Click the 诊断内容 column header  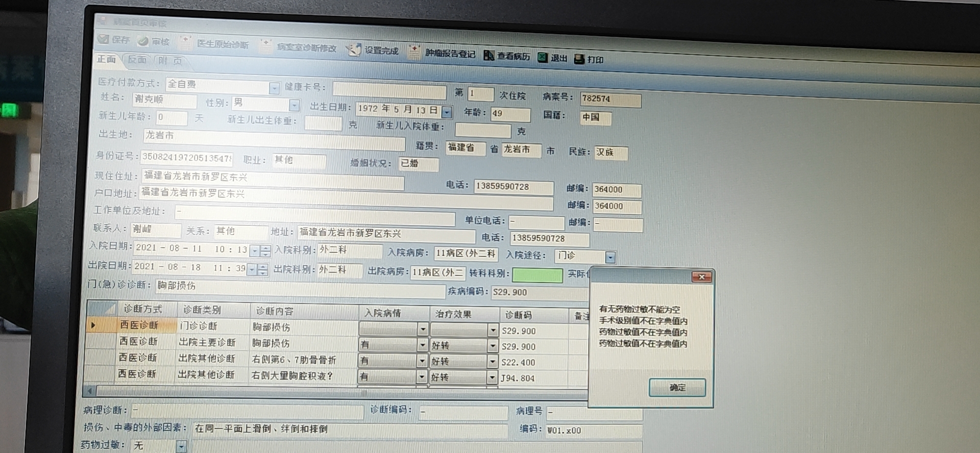coord(305,311)
